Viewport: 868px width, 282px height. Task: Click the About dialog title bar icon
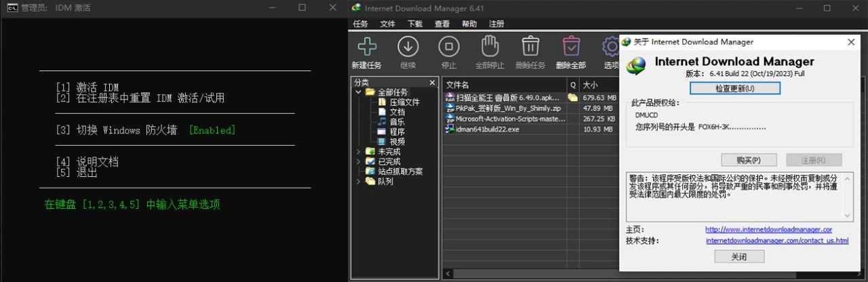tap(627, 41)
